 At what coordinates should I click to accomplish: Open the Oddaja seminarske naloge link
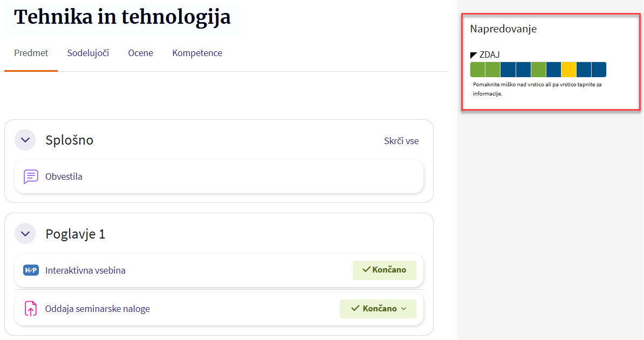98,309
